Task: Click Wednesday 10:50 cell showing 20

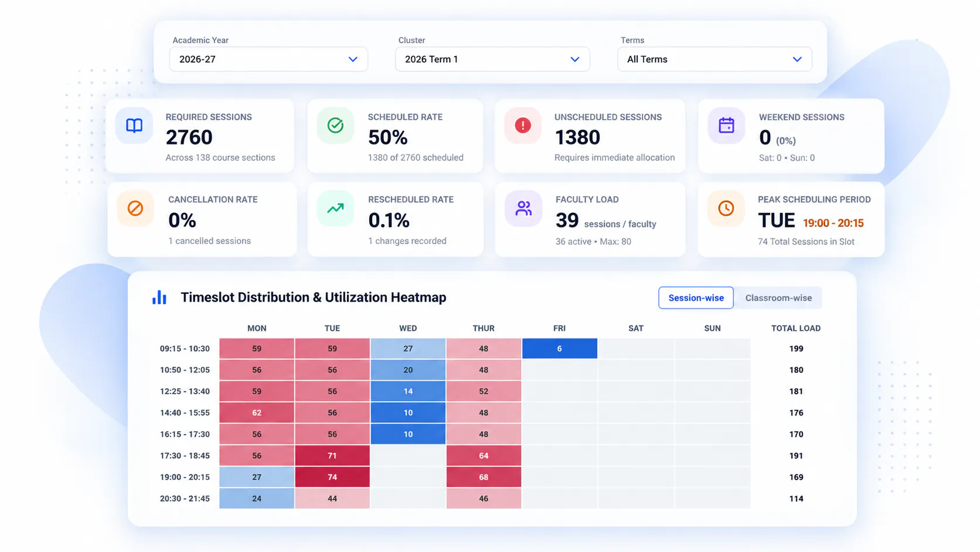Action: (408, 370)
